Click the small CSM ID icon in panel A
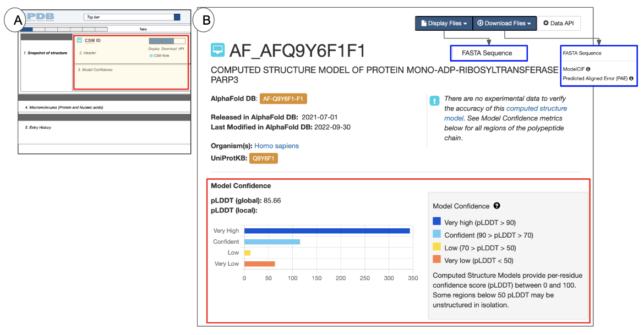 tap(79, 40)
